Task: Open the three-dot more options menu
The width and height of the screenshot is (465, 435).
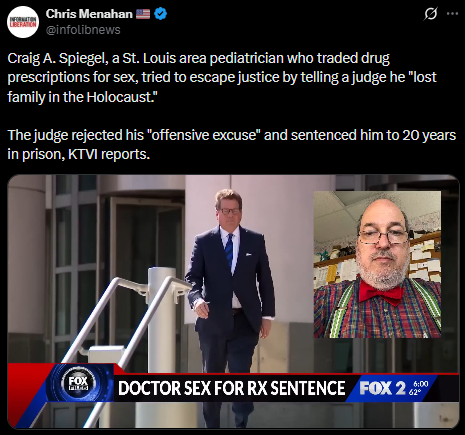Action: point(452,14)
